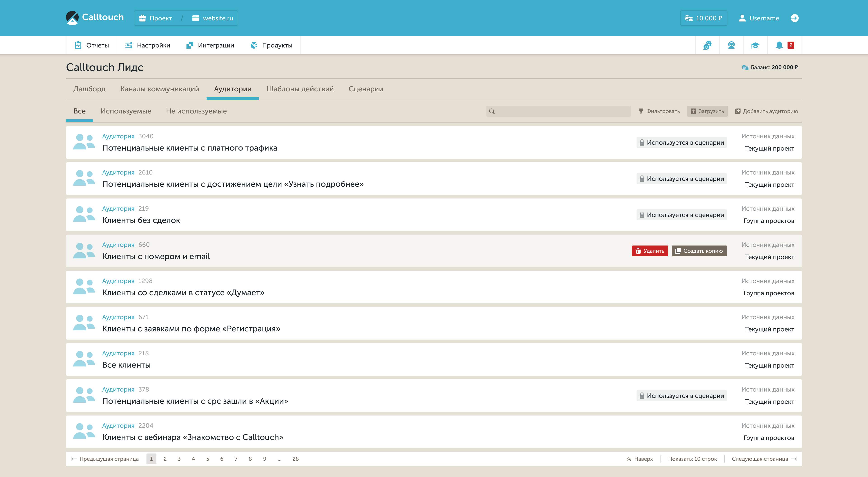Switch to Каналы коммуникаций tab
The width and height of the screenshot is (868, 477).
pyautogui.click(x=160, y=89)
